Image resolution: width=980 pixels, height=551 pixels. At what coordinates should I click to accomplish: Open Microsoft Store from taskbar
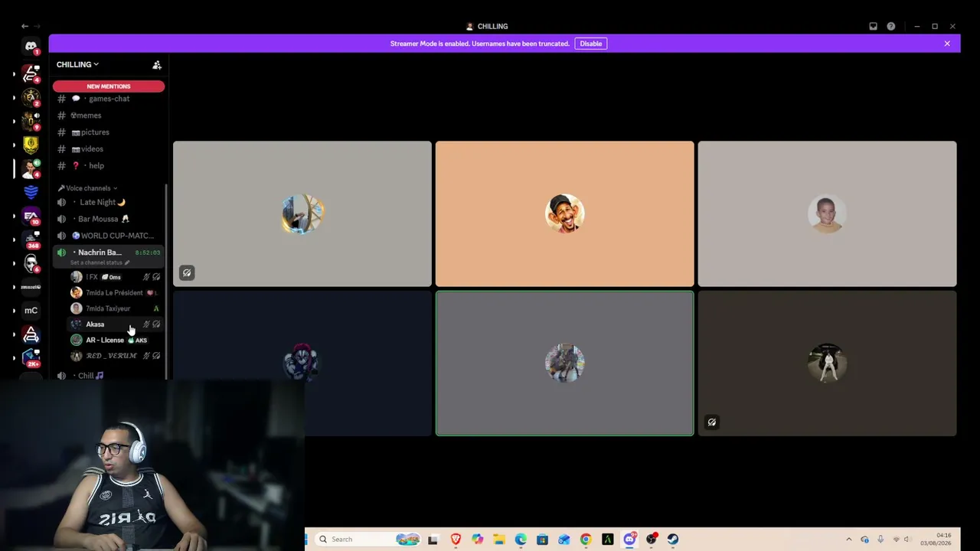[x=542, y=540]
